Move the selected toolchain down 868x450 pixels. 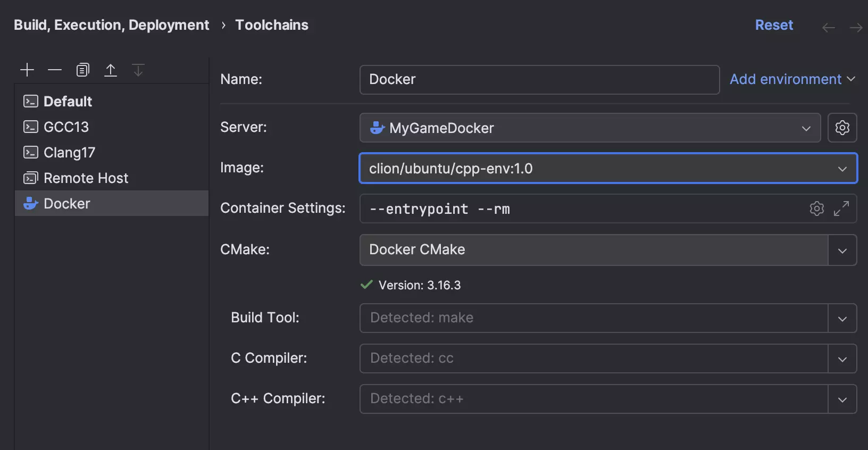[x=138, y=70]
